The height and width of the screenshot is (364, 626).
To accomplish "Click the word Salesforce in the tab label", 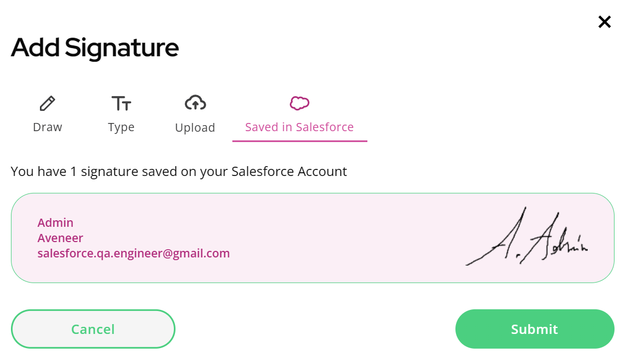I will (x=325, y=127).
